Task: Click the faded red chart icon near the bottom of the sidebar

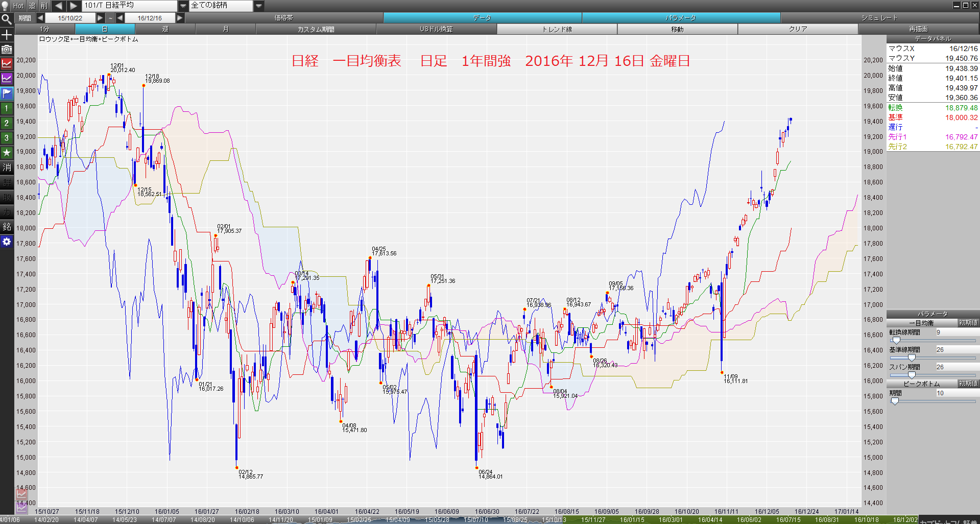Action: 21,493
